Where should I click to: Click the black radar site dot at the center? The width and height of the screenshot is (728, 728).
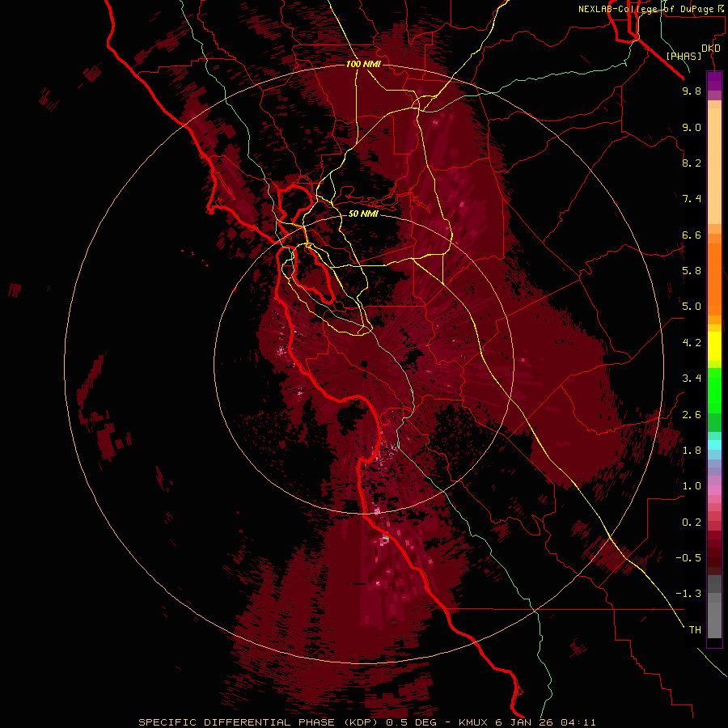tap(364, 364)
